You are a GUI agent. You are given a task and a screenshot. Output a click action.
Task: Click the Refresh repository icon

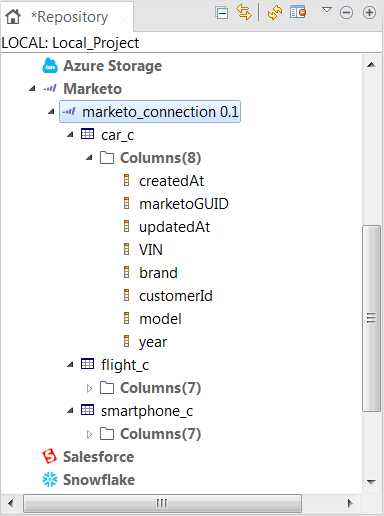tap(275, 13)
